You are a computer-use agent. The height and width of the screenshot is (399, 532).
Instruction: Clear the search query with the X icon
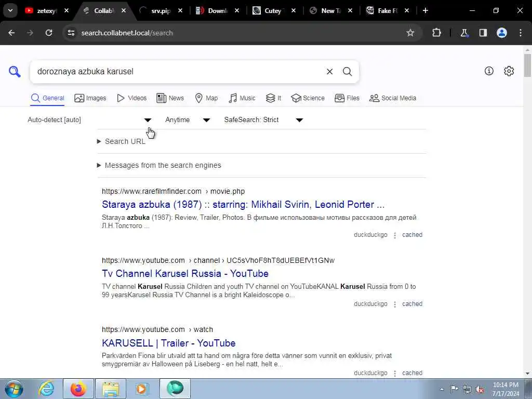[x=329, y=72]
